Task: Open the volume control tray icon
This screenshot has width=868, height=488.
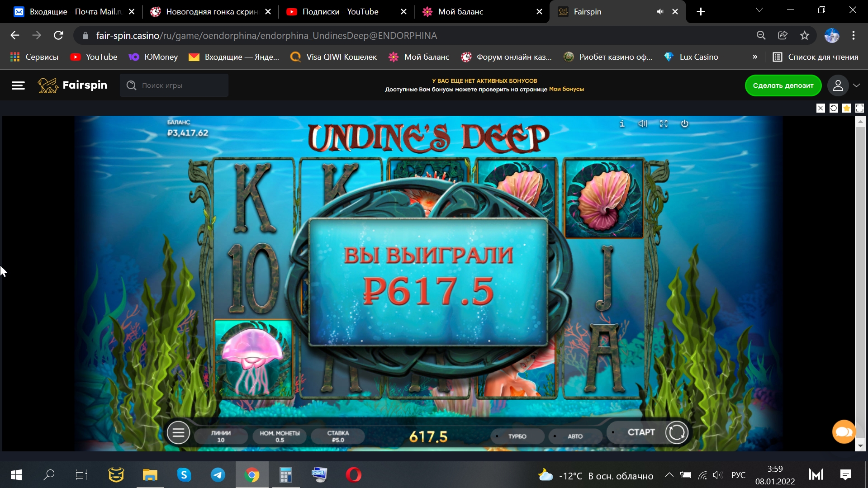Action: tap(717, 475)
